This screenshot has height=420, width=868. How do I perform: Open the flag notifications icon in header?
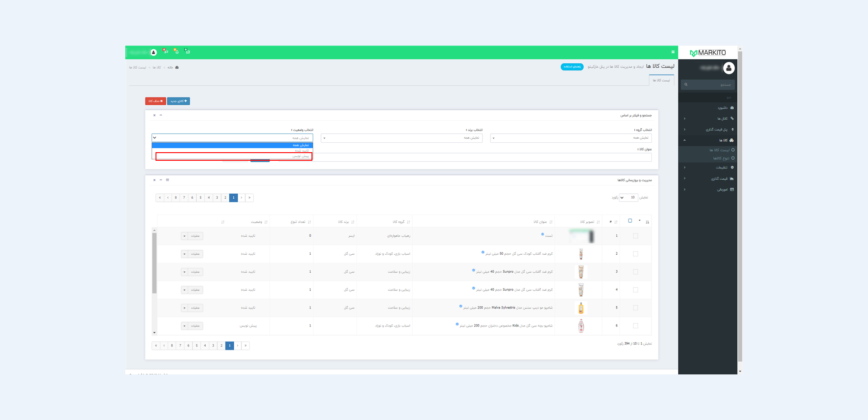tap(165, 51)
